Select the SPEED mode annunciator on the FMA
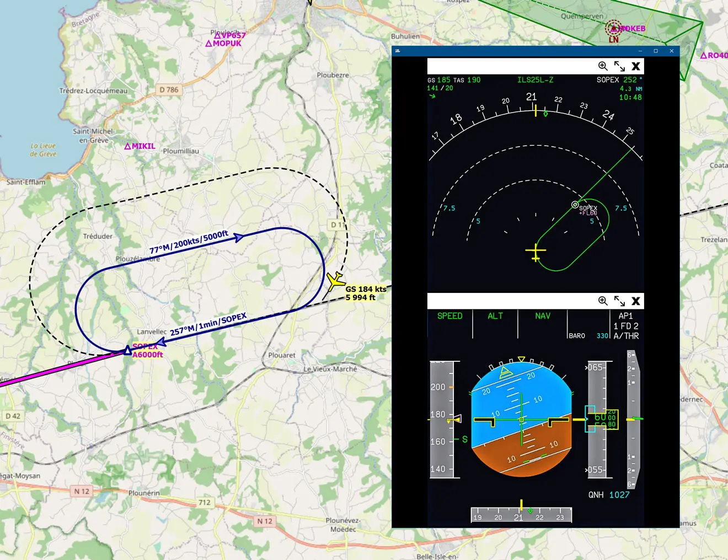The image size is (728, 560). [449, 316]
